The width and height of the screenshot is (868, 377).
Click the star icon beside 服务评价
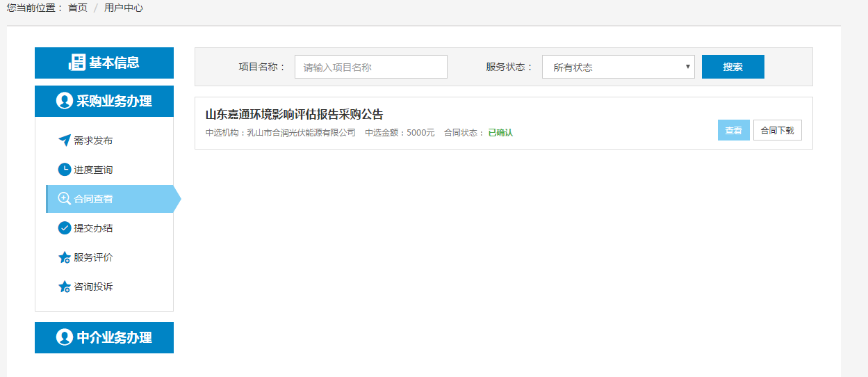pos(65,257)
